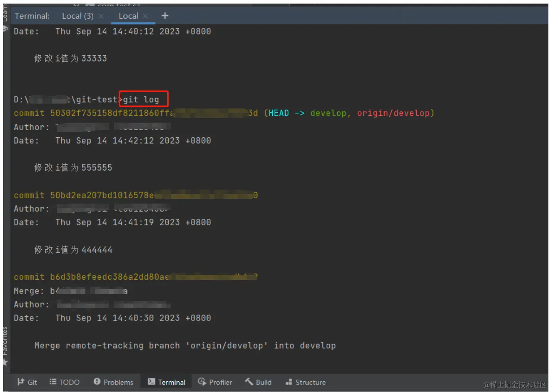This screenshot has width=550, height=392.
Task: Click commit hash starting 50bd2ea207bd
Action: click(154, 195)
